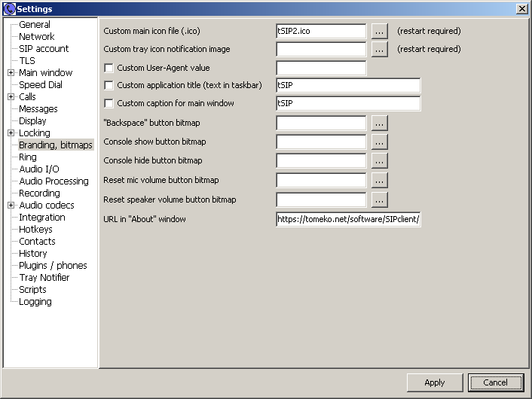Click main window caption field
Image resolution: width=532 pixels, height=399 pixels.
[x=348, y=103]
